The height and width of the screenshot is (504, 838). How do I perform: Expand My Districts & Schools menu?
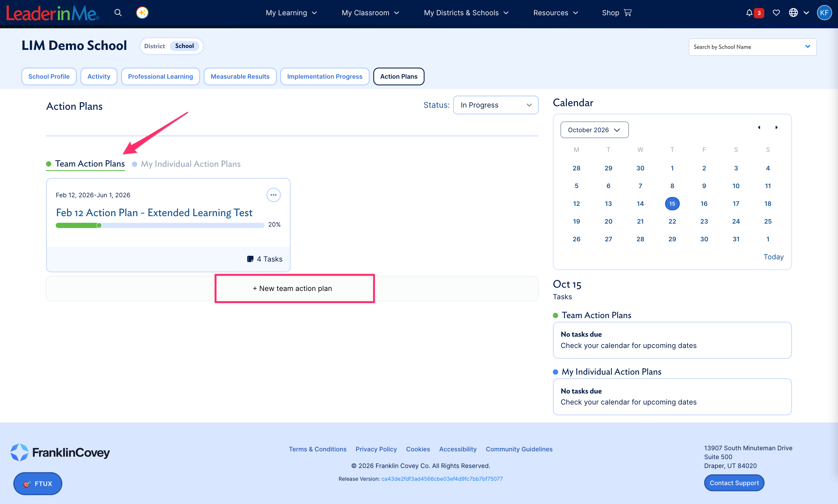(466, 12)
